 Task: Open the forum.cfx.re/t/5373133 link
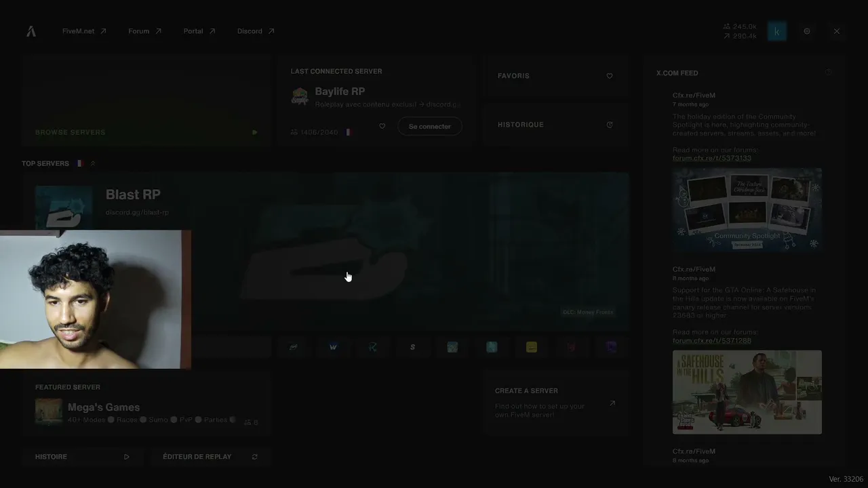tap(712, 159)
